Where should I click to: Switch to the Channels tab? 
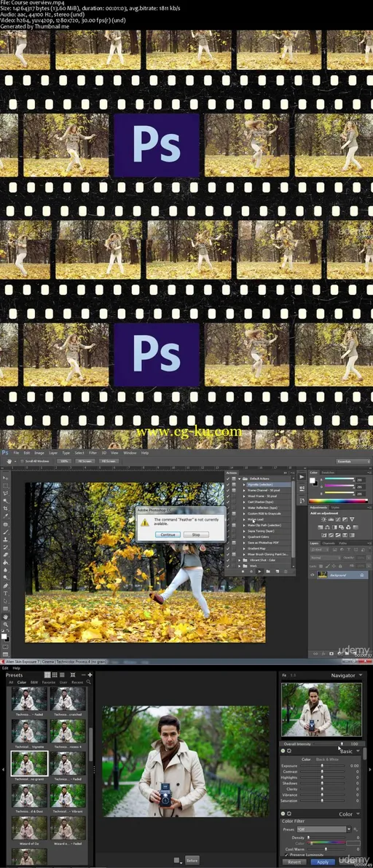point(329,543)
